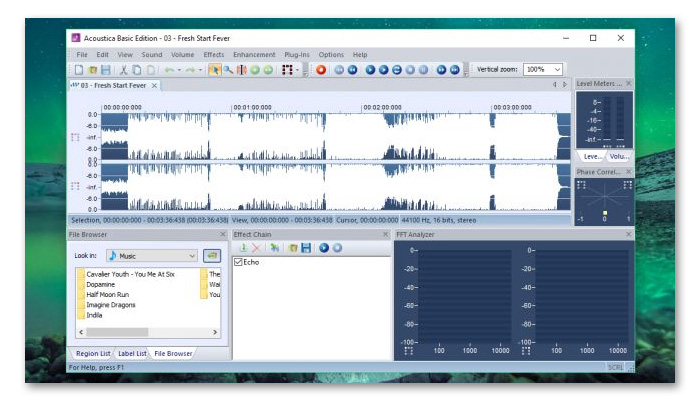Open the Enhancement menu

(x=254, y=54)
